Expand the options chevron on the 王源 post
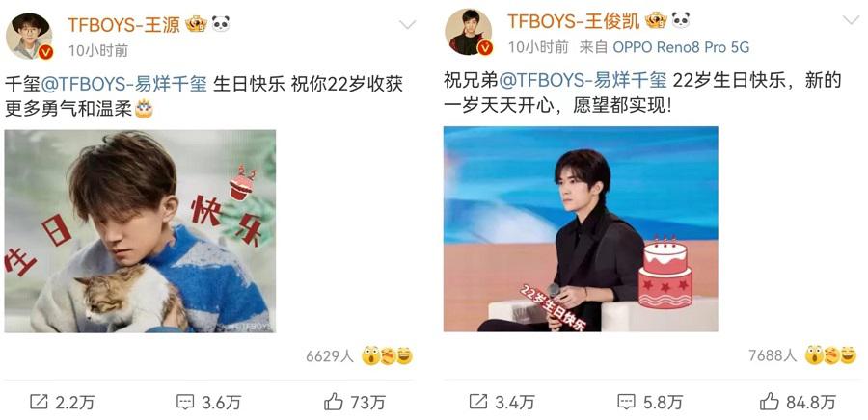The height and width of the screenshot is (420, 868). click(407, 24)
